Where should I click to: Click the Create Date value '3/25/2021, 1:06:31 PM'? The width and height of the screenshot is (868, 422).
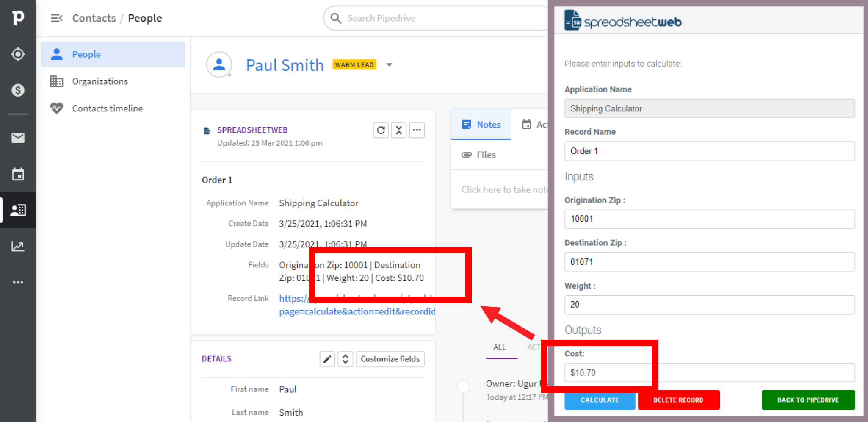pos(323,224)
